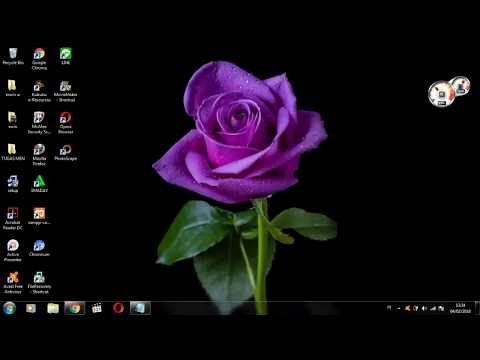Open the last taskbar app beside Opera

point(140,308)
